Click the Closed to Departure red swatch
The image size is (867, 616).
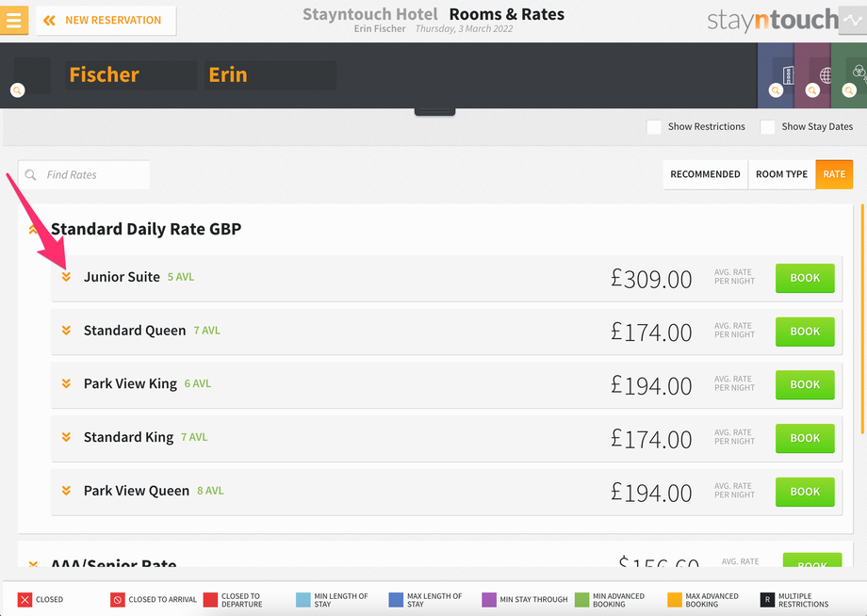pyautogui.click(x=210, y=600)
